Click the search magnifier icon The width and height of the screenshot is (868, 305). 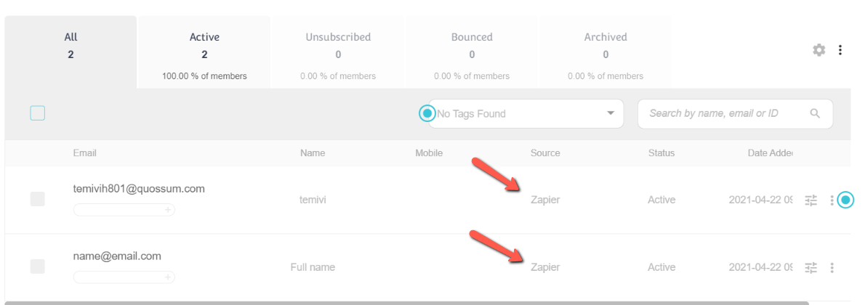[x=815, y=113]
